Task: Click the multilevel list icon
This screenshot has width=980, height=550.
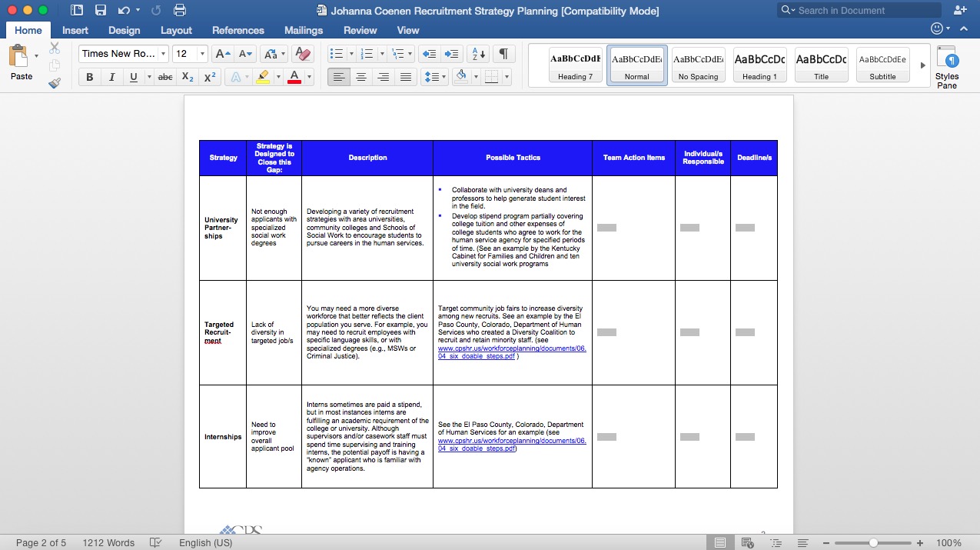Action: [x=397, y=54]
